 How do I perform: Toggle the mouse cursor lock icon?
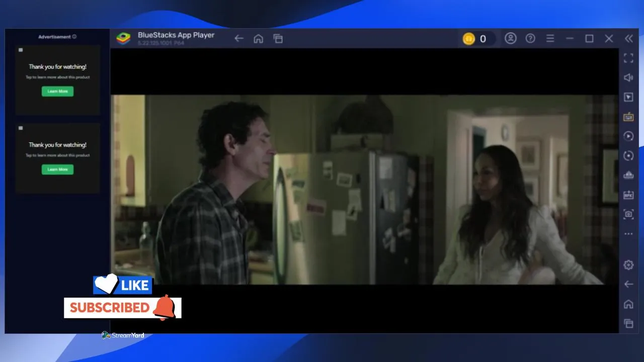pos(628,97)
